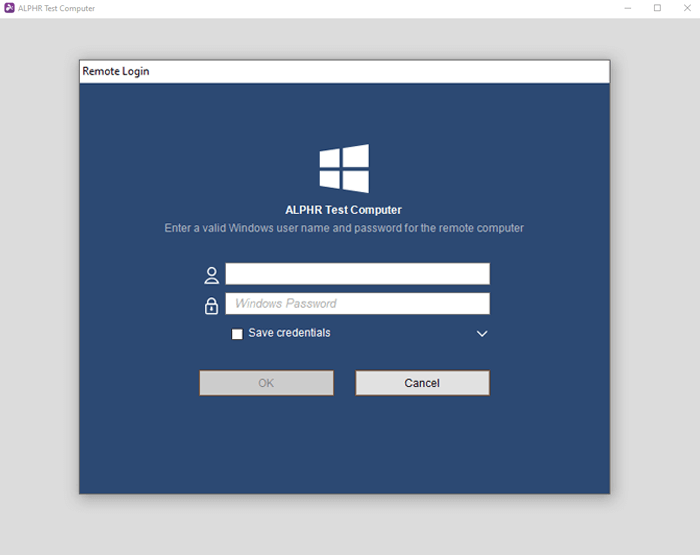
Task: Click into the Windows Password field
Action: pos(357,304)
